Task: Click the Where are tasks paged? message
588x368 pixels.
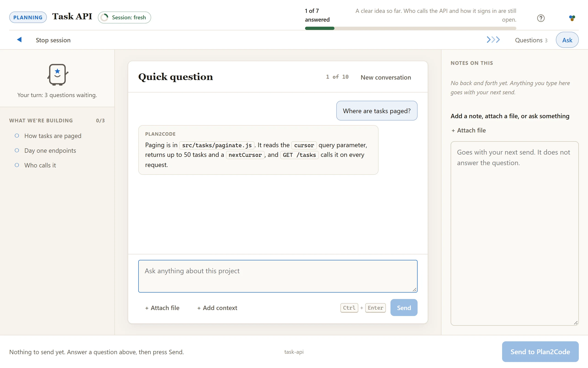Action: click(x=377, y=111)
